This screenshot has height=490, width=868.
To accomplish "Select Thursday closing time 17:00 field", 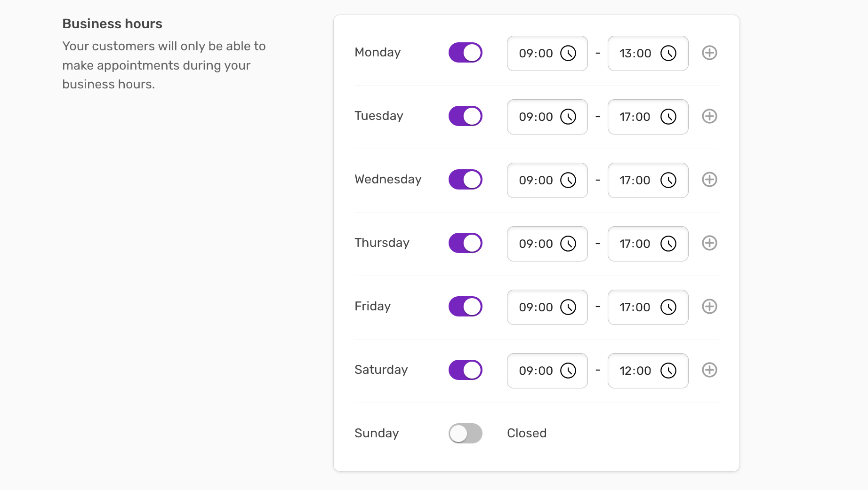I will click(x=648, y=244).
